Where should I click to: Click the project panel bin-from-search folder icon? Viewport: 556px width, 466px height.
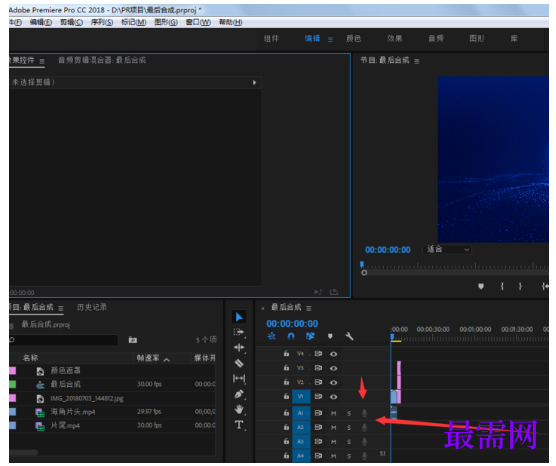point(133,340)
